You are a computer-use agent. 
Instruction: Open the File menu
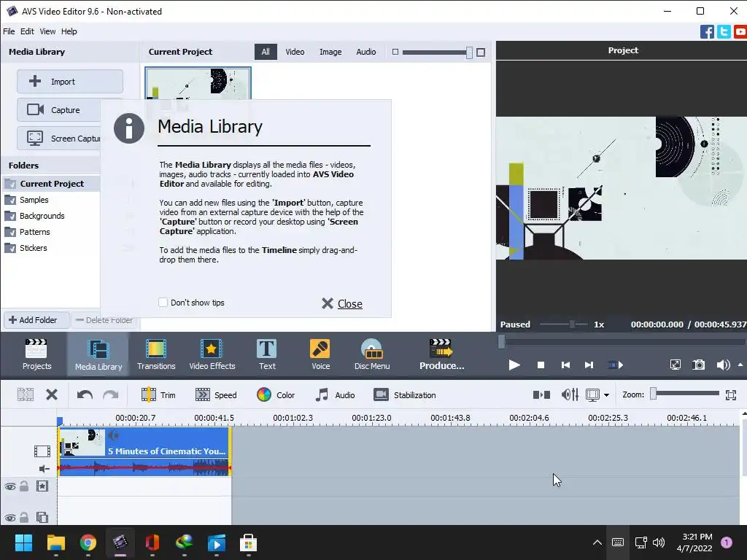click(9, 31)
